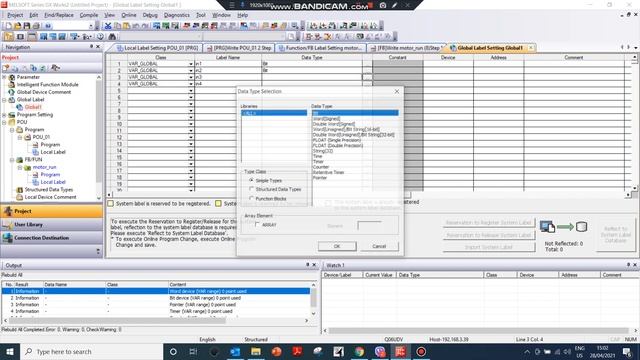Click the Copy icon beside the scissors
Viewport: 640px width, 360px height.
coord(117,26)
